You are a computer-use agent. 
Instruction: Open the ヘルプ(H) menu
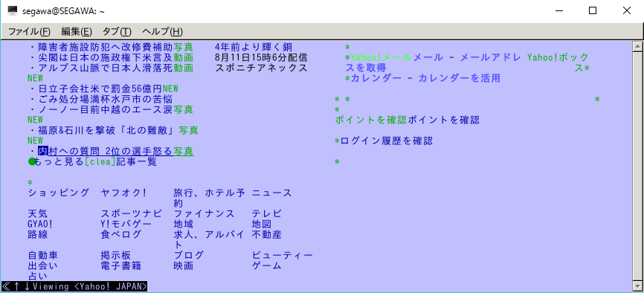pyautogui.click(x=162, y=32)
